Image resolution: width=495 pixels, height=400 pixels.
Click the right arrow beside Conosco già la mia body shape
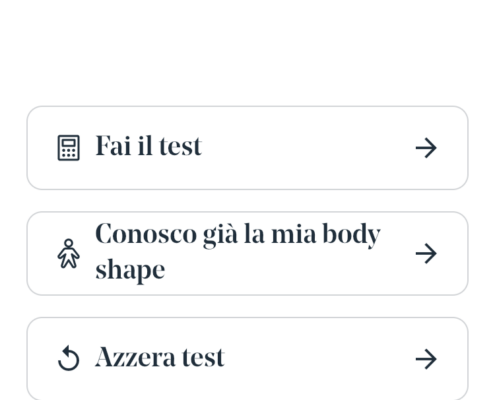click(x=426, y=253)
